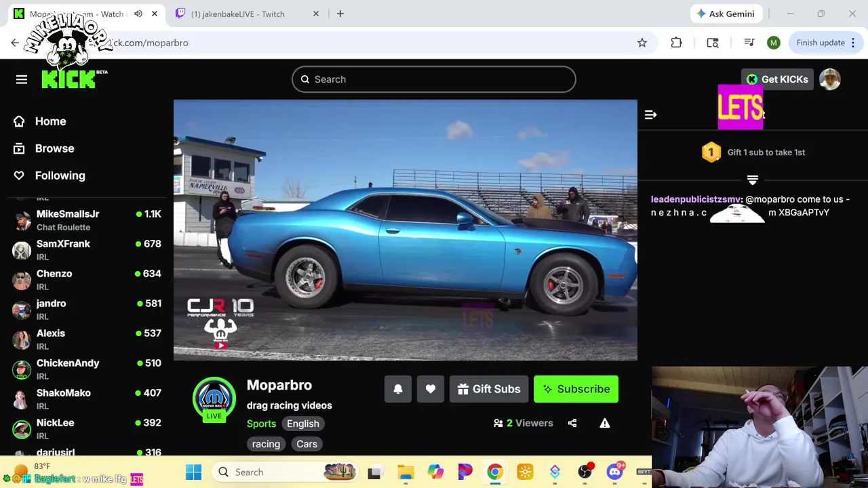Open Task View on the taskbar

tap(374, 472)
